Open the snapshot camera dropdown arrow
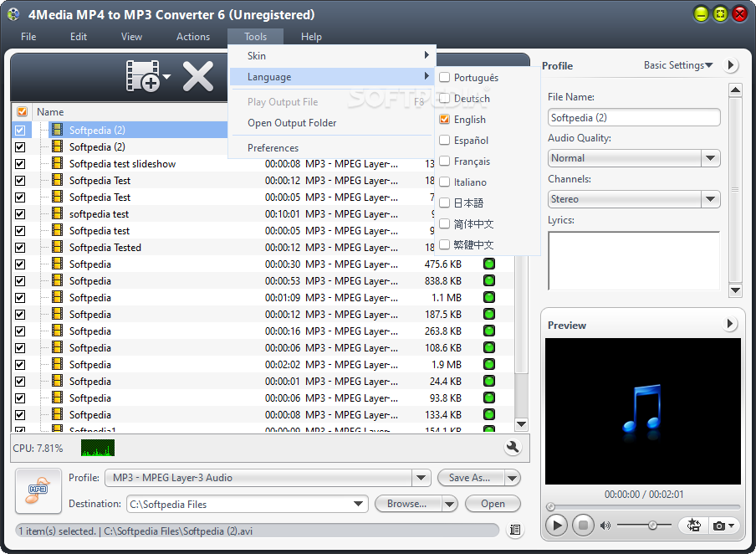This screenshot has height=554, width=756. tap(732, 526)
